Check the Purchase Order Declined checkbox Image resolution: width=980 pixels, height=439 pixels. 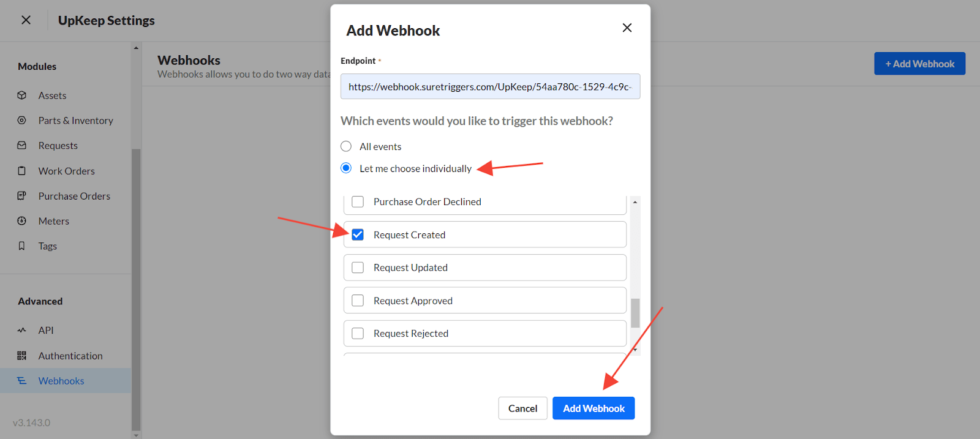358,201
